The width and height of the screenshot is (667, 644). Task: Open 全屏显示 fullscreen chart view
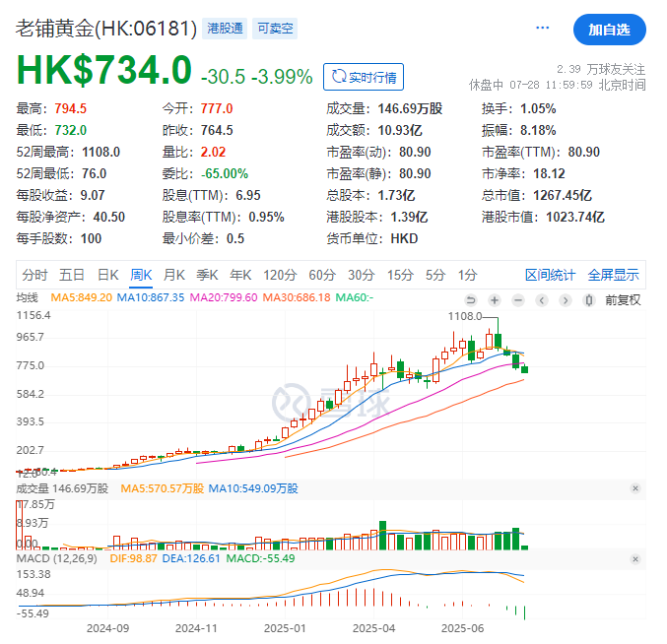pyautogui.click(x=613, y=275)
